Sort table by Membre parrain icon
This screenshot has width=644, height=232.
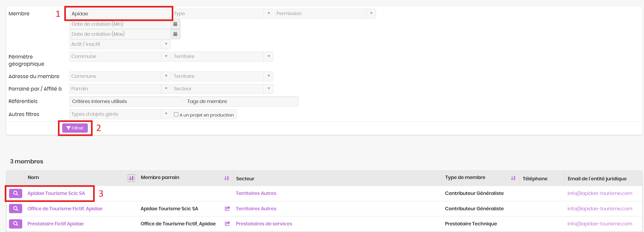tap(227, 178)
